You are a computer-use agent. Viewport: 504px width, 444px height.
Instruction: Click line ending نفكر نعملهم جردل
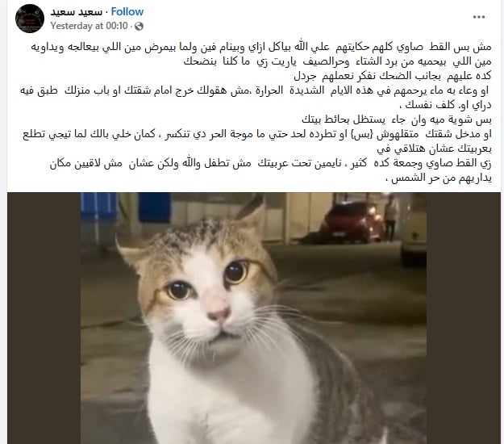[x=393, y=76]
